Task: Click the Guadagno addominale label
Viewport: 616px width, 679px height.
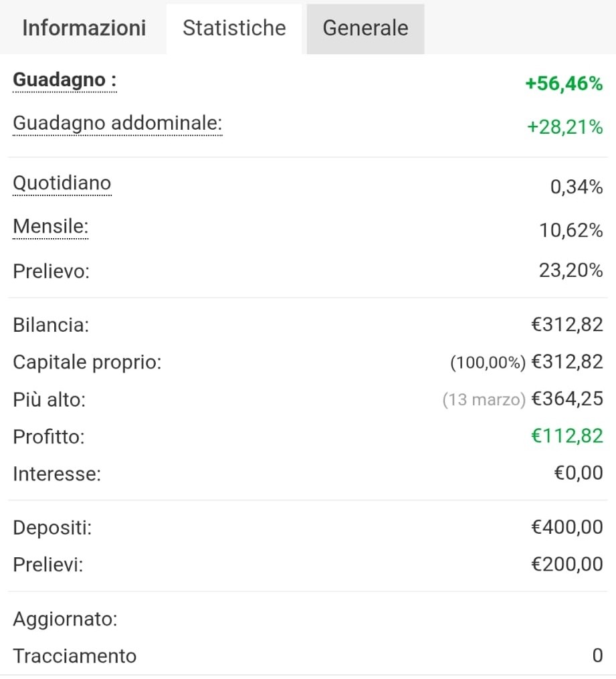Action: pos(117,123)
